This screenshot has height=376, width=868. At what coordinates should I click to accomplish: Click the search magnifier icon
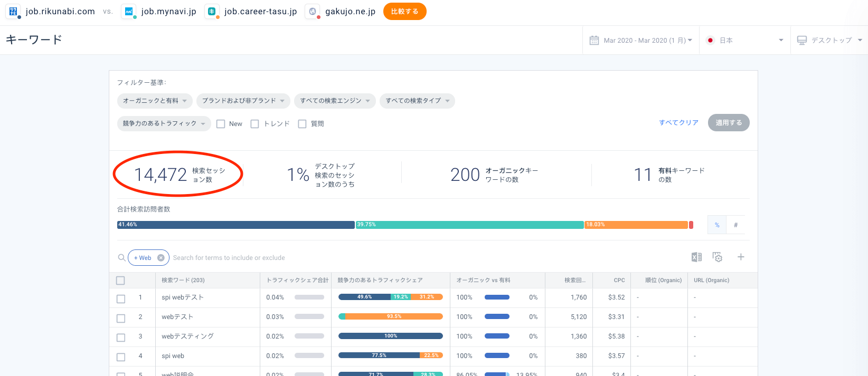[121, 258]
